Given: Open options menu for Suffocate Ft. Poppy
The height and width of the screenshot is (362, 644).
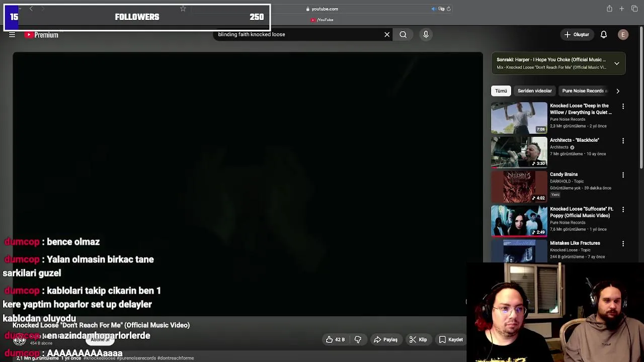Looking at the screenshot, I should 623,209.
